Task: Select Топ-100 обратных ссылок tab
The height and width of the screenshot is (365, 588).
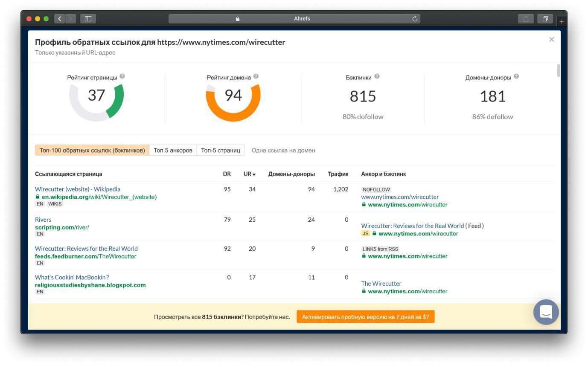Action: tap(92, 150)
